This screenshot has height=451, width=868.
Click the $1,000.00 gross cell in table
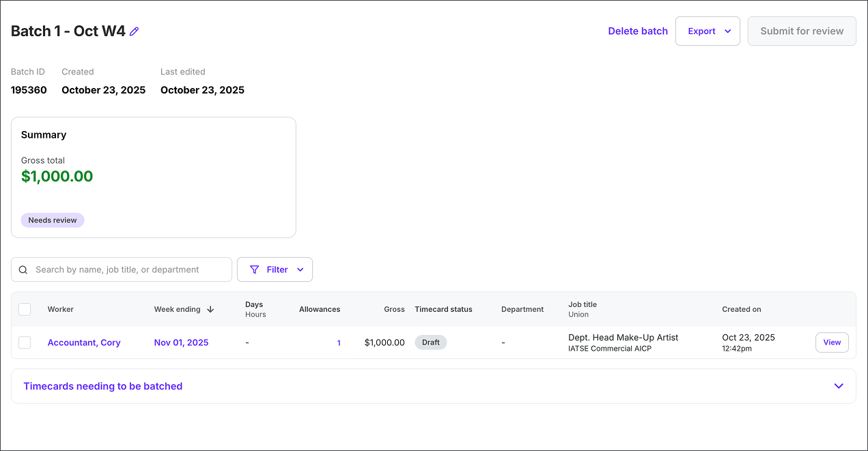coord(384,343)
